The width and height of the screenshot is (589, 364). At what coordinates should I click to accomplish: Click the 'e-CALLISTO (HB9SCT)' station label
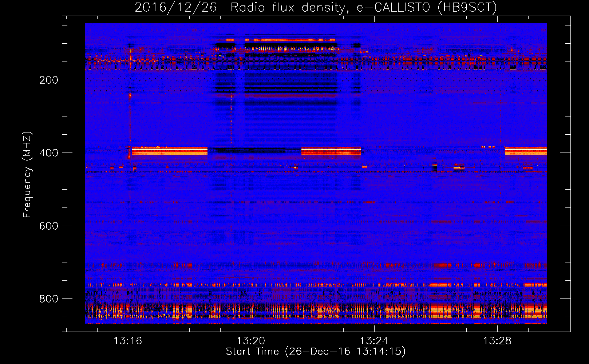426,7
